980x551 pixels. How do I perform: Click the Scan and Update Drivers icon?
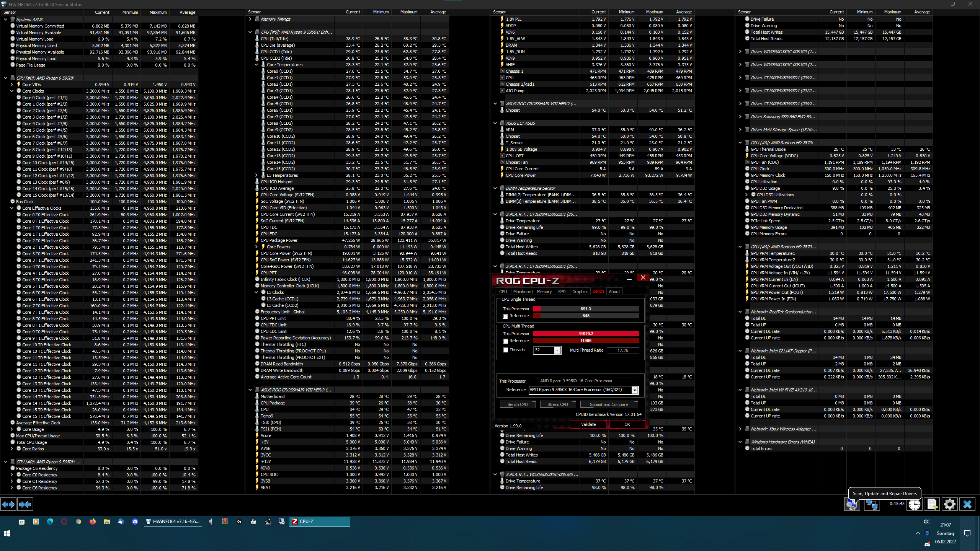[852, 504]
